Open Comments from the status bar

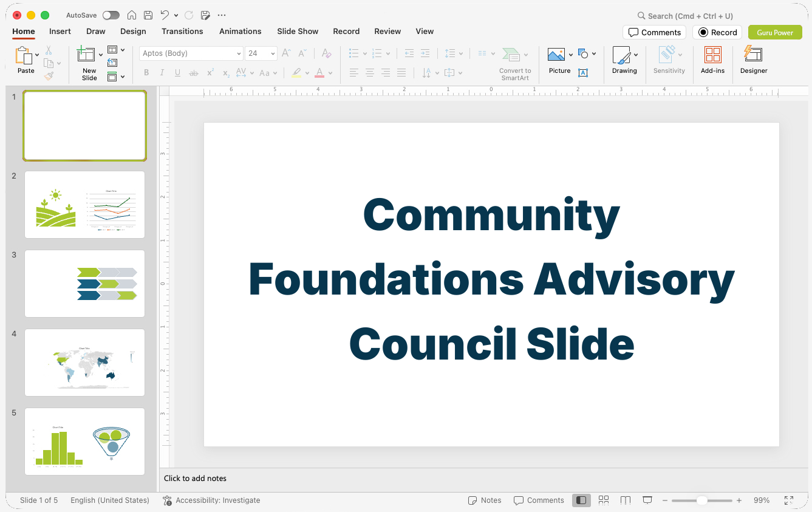click(539, 500)
